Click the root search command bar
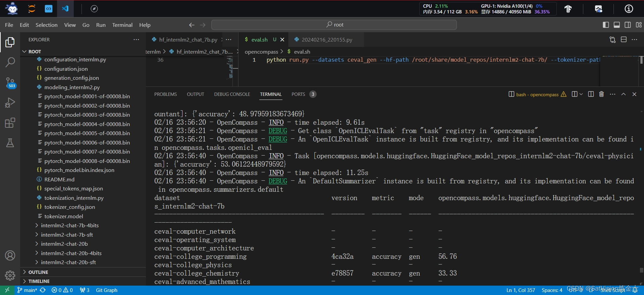644x295 pixels. click(334, 25)
